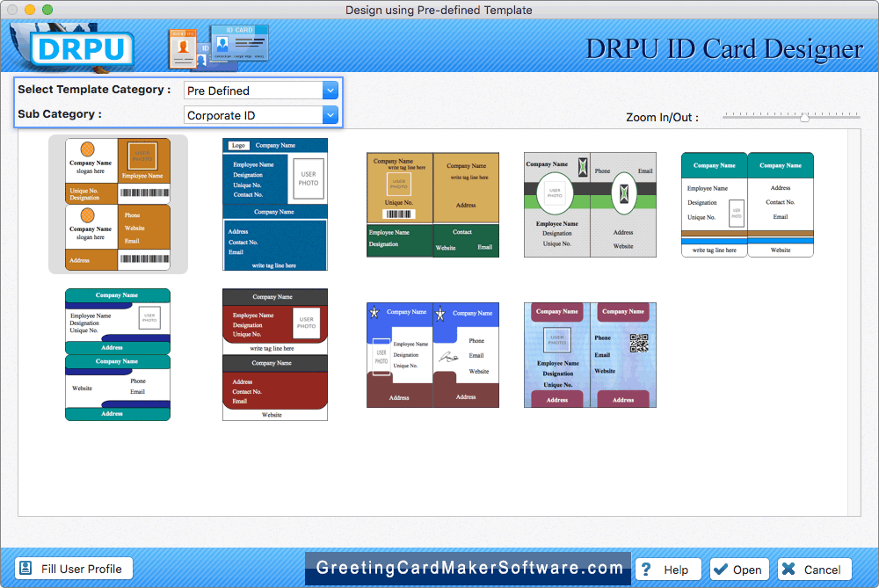
Task: Select the purple QR code template
Action: 590,355
